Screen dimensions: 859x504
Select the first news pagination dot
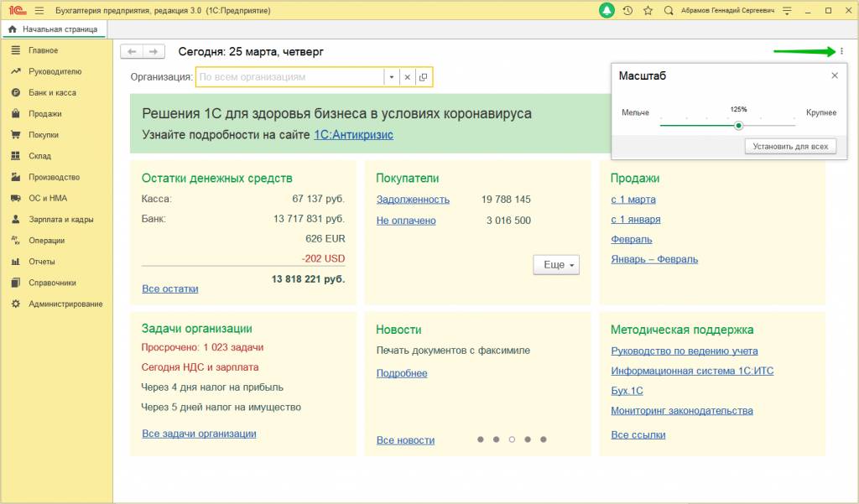[x=481, y=439]
